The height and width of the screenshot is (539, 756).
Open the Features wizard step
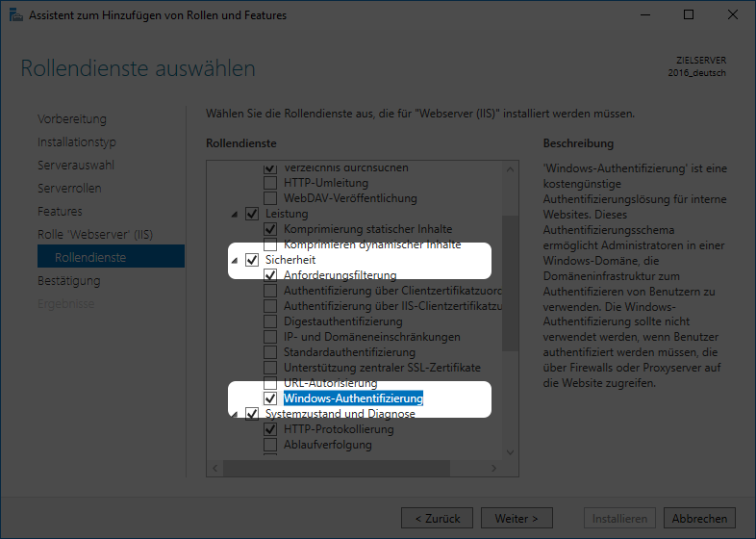coord(60,211)
